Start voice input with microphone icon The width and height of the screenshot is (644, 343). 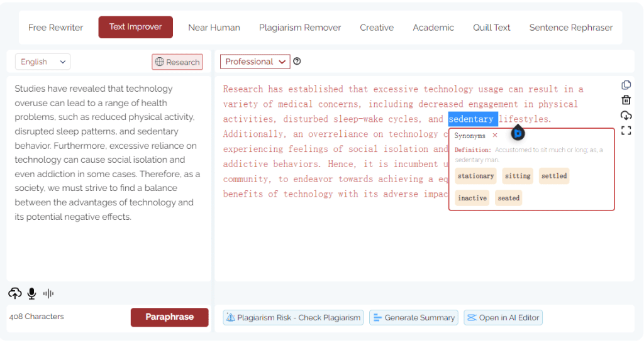coord(31,293)
